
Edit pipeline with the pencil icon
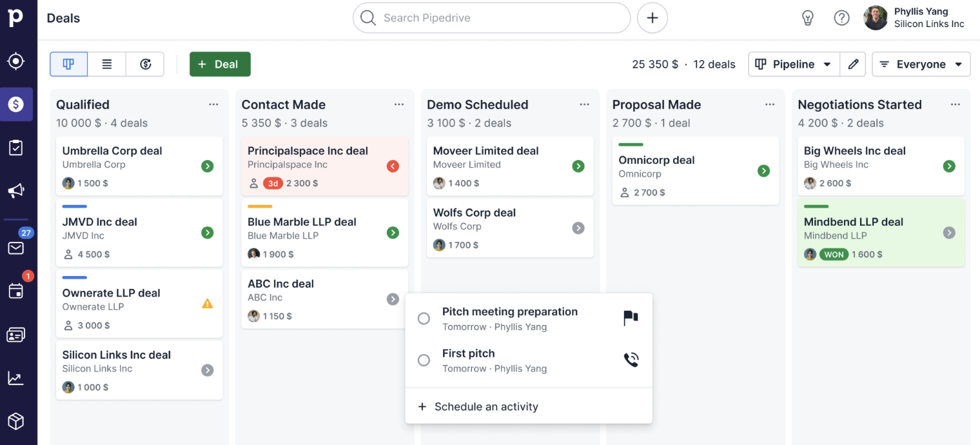[x=853, y=64]
